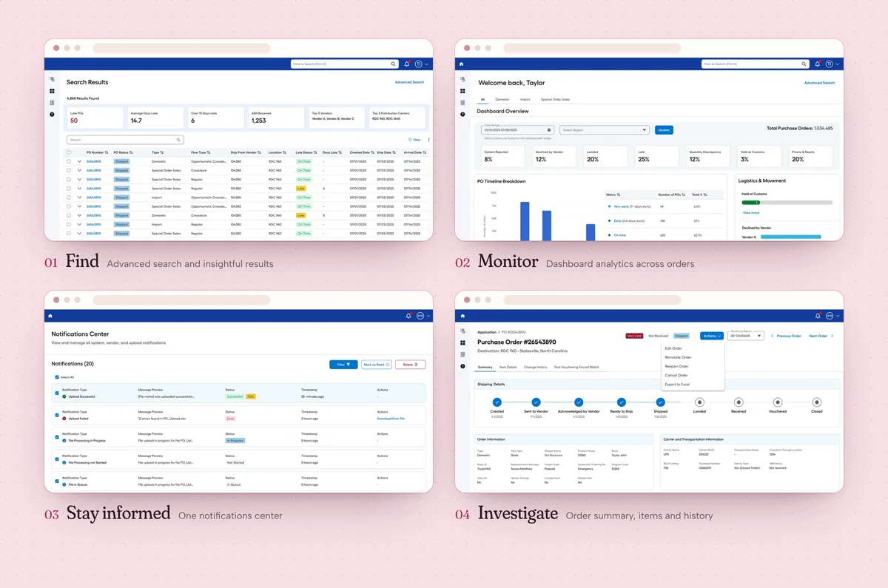Click the grid sidebar icon in the dashboard window

(462, 91)
